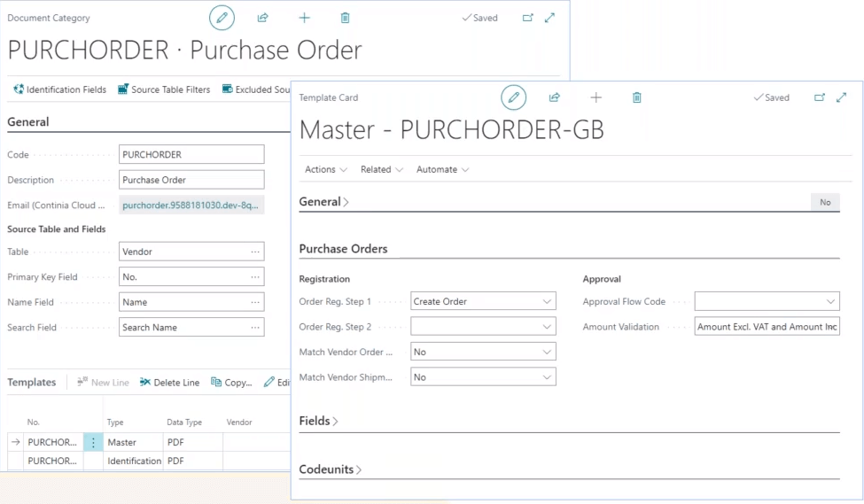The height and width of the screenshot is (504, 864).
Task: Open Template Card in new window
Action: pyautogui.click(x=820, y=97)
